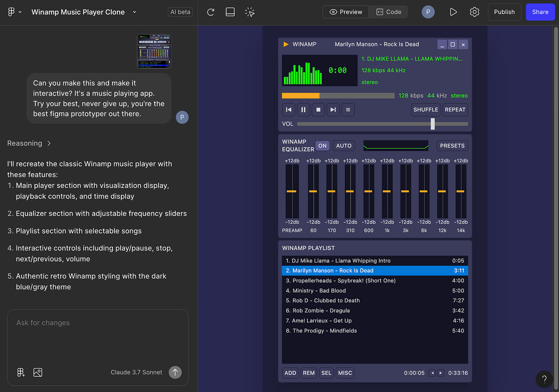559x392 pixels.
Task: Open the equalizer PRESETS menu
Action: (x=452, y=146)
